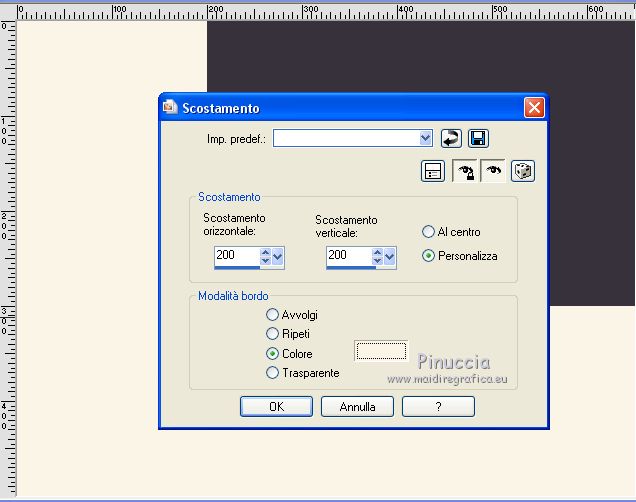This screenshot has width=636, height=502.
Task: Click the blue bar under horizontal offset
Action: click(237, 268)
